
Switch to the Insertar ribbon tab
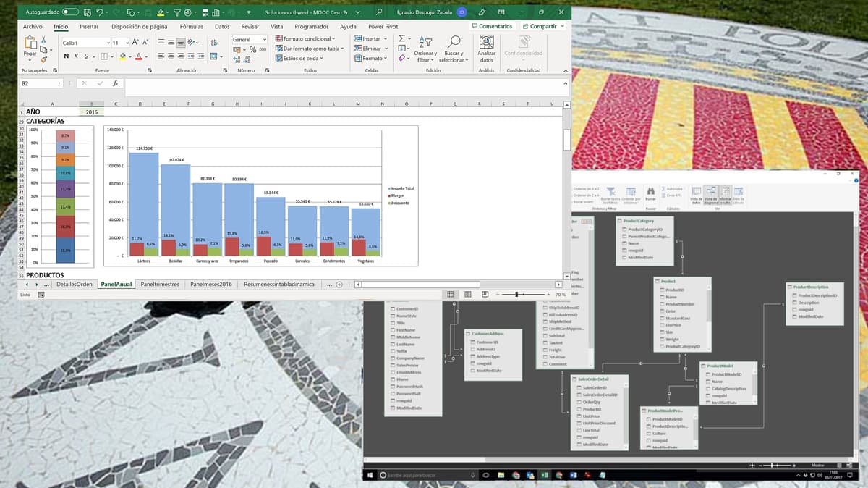(89, 26)
